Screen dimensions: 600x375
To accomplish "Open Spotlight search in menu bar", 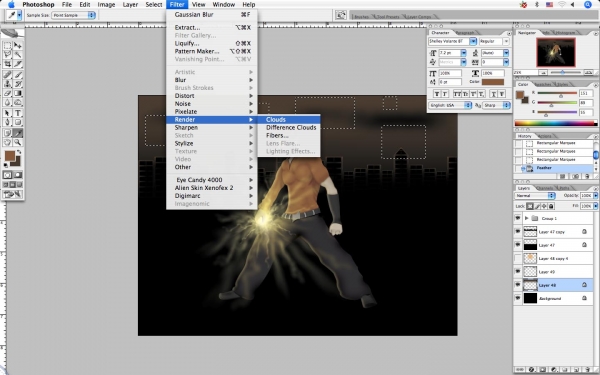I will [588, 5].
